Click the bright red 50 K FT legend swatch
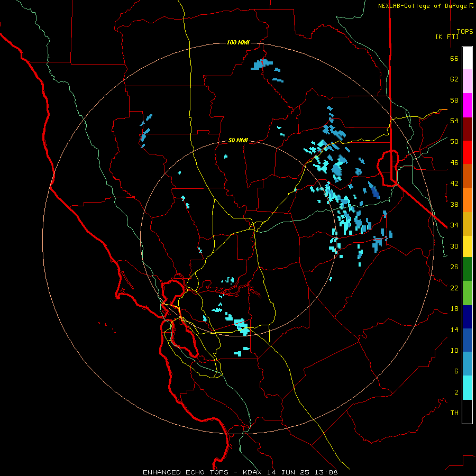The width and height of the screenshot is (476, 476). point(467,152)
